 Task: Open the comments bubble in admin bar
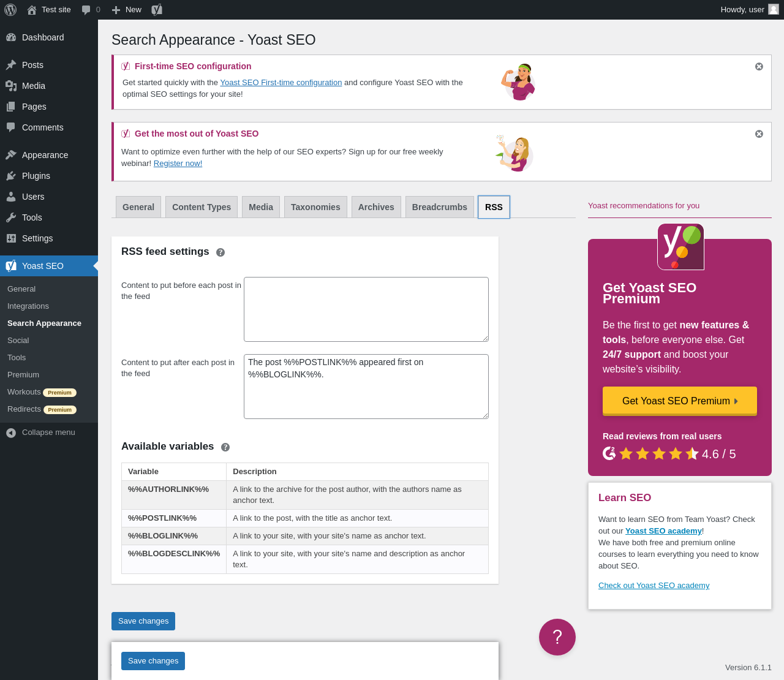click(x=91, y=10)
